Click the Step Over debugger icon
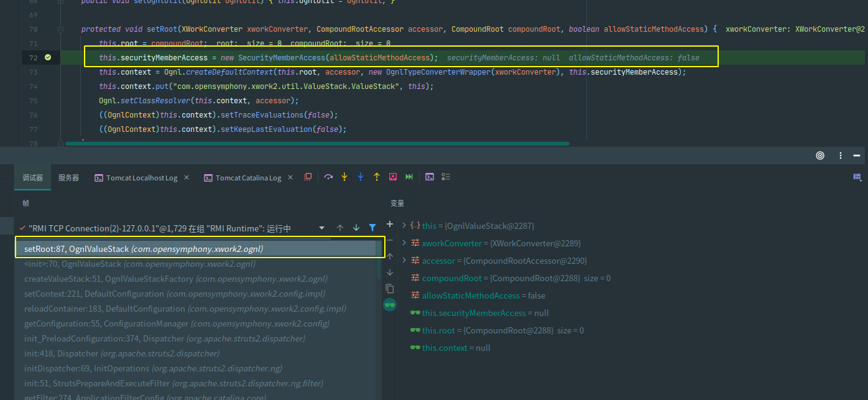The width and height of the screenshot is (868, 400). [x=328, y=177]
